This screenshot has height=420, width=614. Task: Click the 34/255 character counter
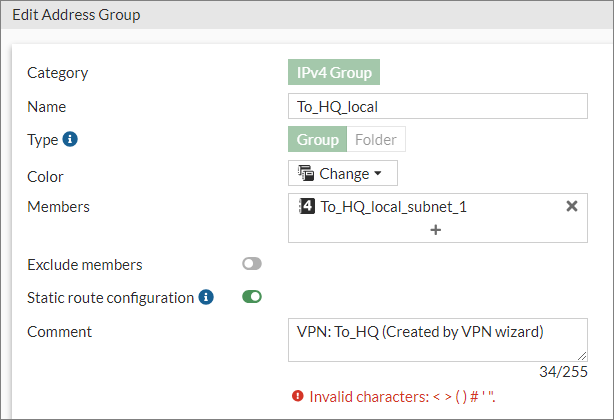click(x=563, y=372)
